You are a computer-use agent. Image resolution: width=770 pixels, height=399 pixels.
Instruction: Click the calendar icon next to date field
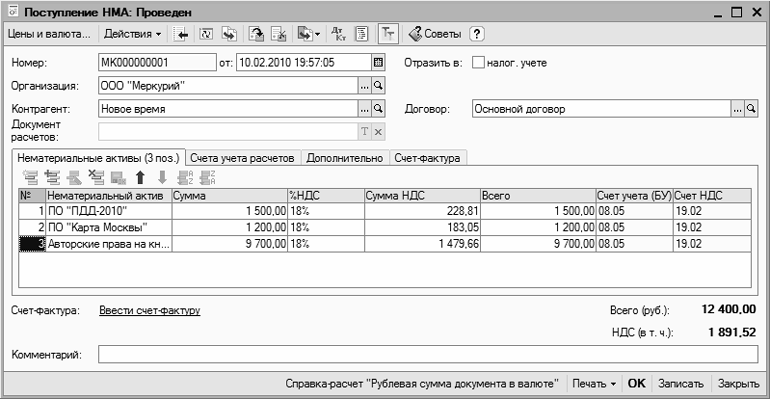coord(378,62)
